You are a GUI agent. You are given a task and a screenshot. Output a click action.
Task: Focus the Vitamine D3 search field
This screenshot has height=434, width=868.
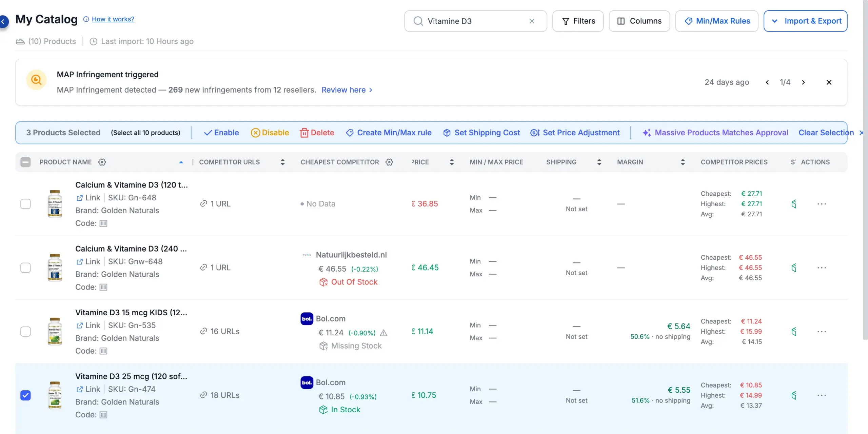pyautogui.click(x=475, y=21)
